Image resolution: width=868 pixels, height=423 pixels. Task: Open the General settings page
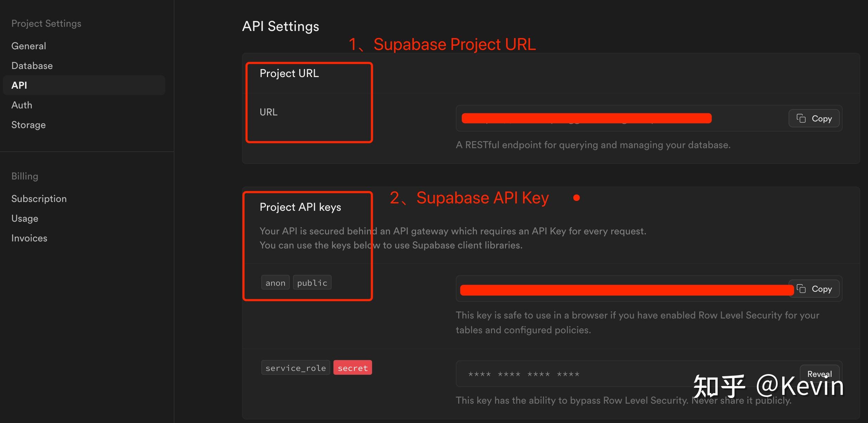pyautogui.click(x=28, y=46)
